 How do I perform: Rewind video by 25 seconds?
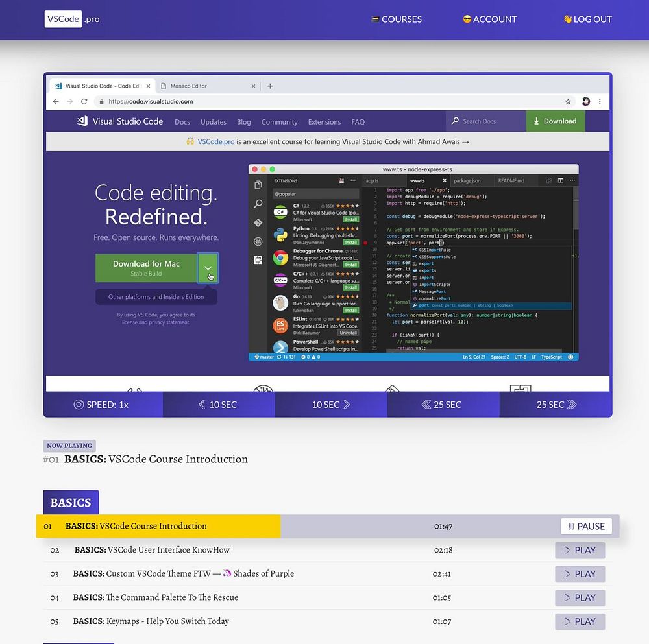443,405
